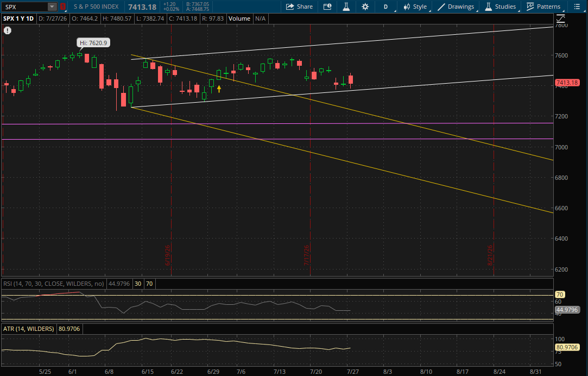Toggle the RSI oversold 30 level label
This screenshot has height=376, width=588.
click(x=138, y=284)
